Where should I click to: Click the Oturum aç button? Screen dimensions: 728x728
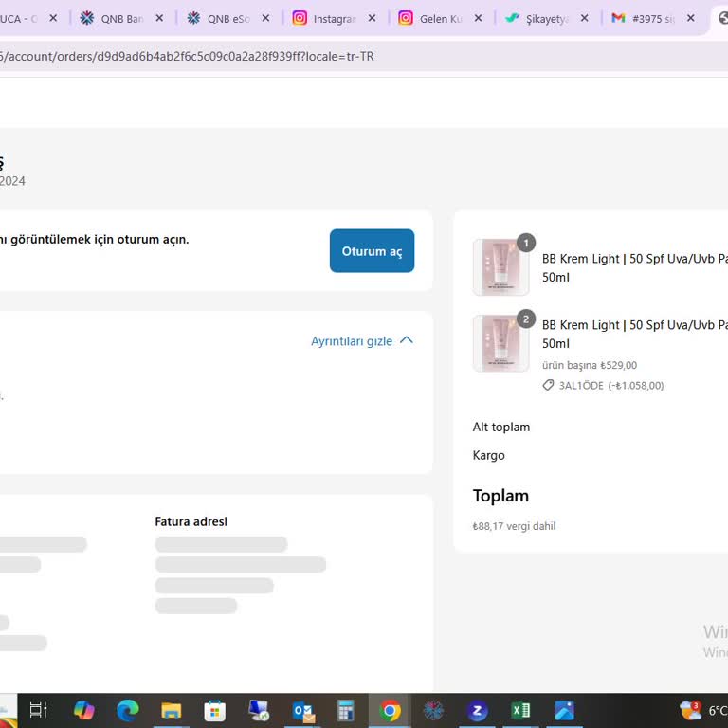pyautogui.click(x=372, y=250)
